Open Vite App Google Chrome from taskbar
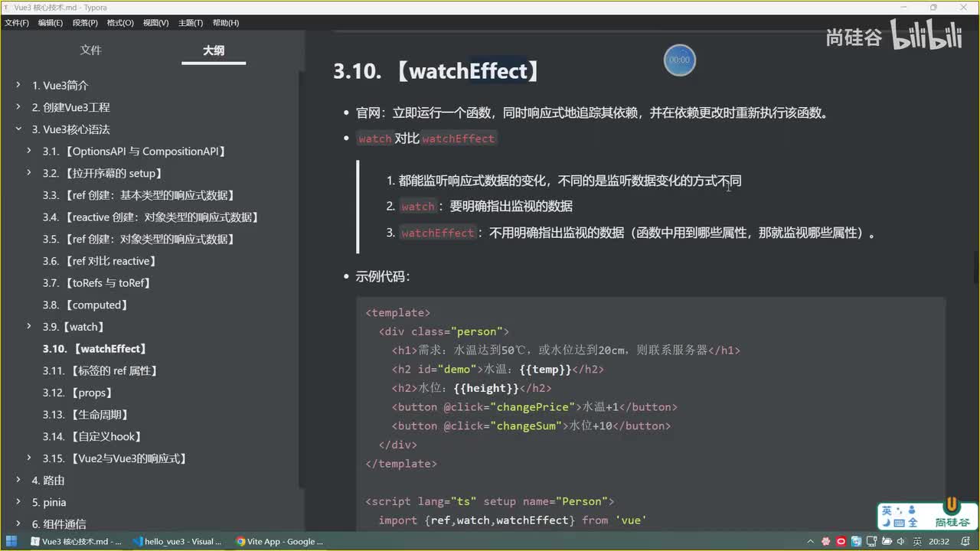This screenshot has width=980, height=551. [x=279, y=541]
